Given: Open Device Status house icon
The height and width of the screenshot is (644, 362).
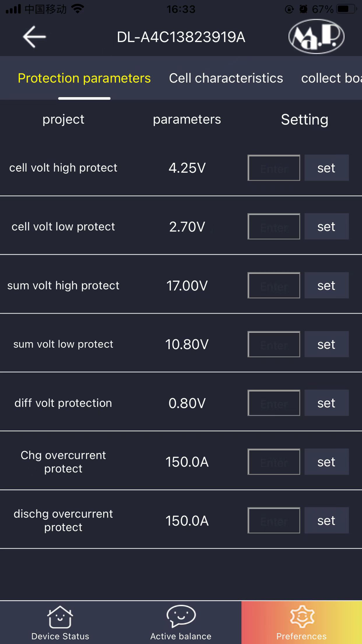Looking at the screenshot, I should coord(60,617).
